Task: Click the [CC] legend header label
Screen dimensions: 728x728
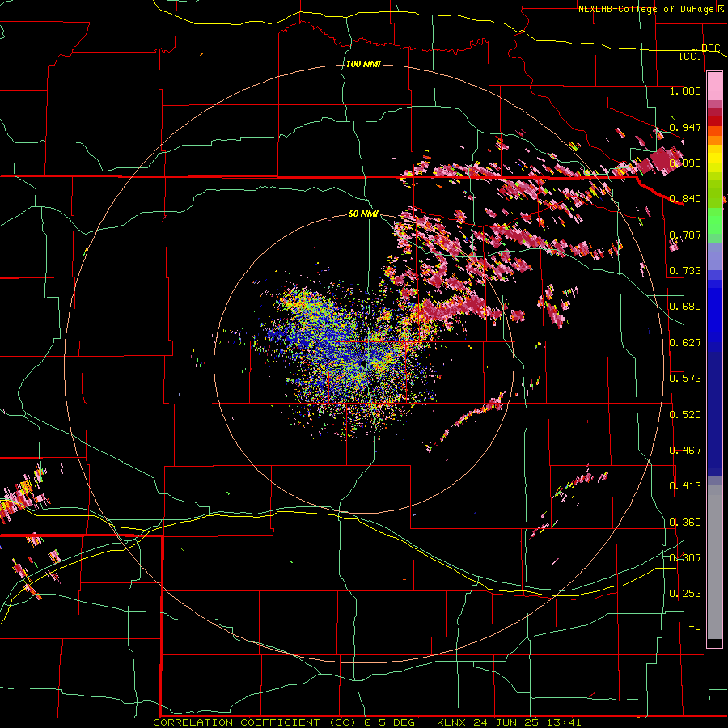Action: click(691, 56)
